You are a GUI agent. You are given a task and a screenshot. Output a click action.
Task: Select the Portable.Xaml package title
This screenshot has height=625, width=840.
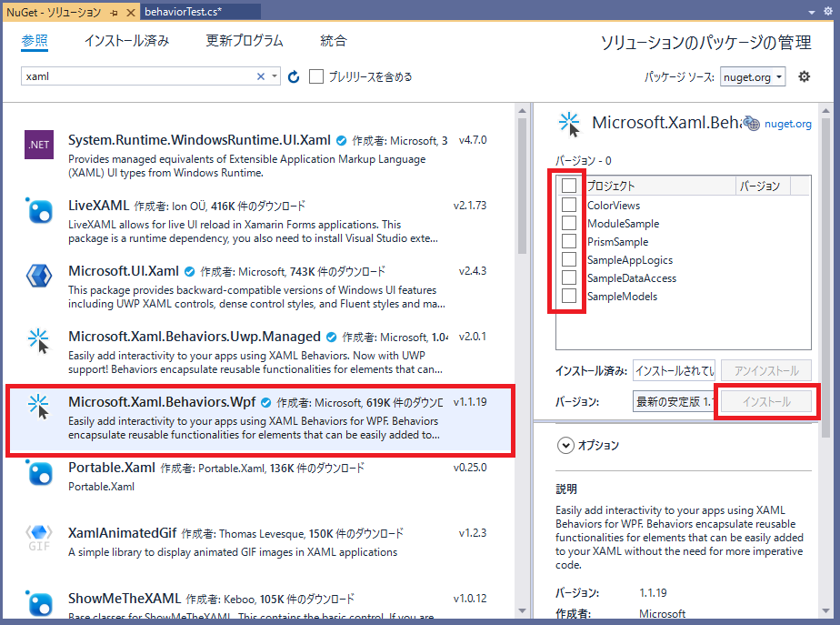(112, 468)
